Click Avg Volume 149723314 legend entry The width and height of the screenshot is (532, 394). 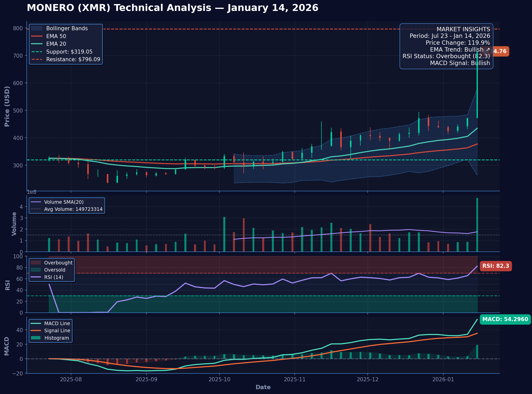pos(73,209)
